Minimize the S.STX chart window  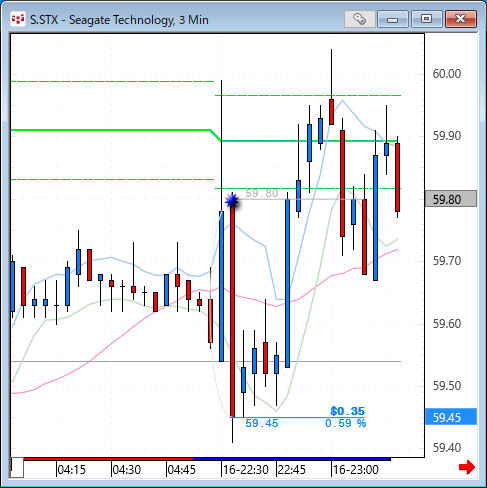coord(393,19)
